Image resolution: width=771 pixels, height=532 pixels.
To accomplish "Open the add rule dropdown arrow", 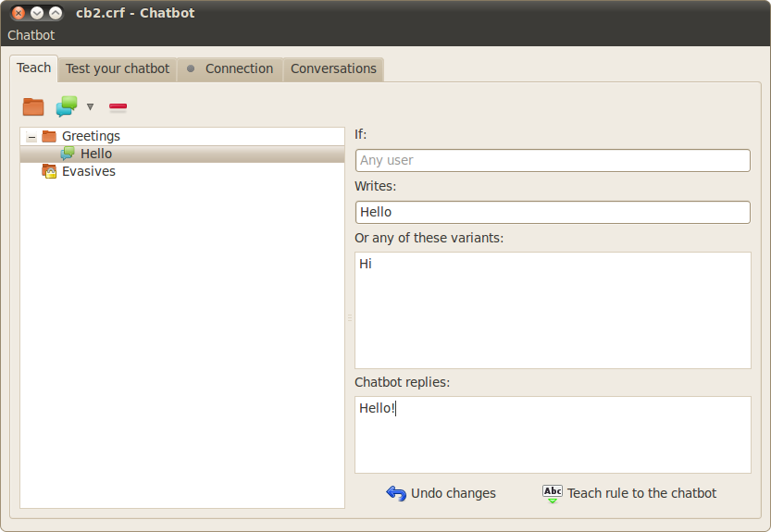I will pyautogui.click(x=90, y=107).
